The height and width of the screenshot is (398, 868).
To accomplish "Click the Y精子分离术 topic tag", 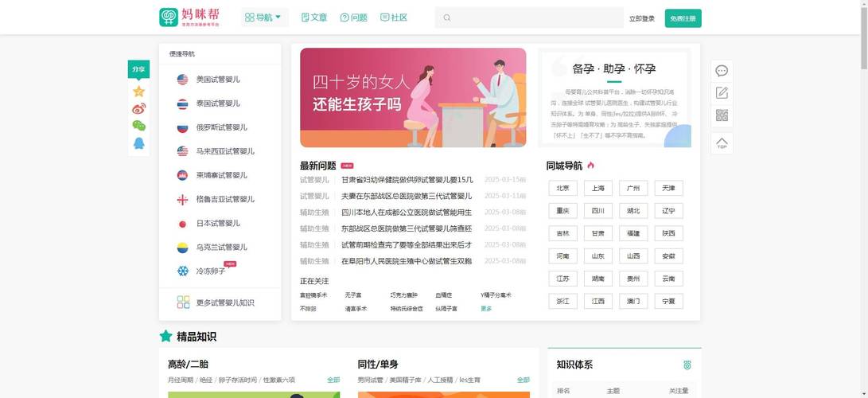I will (496, 295).
